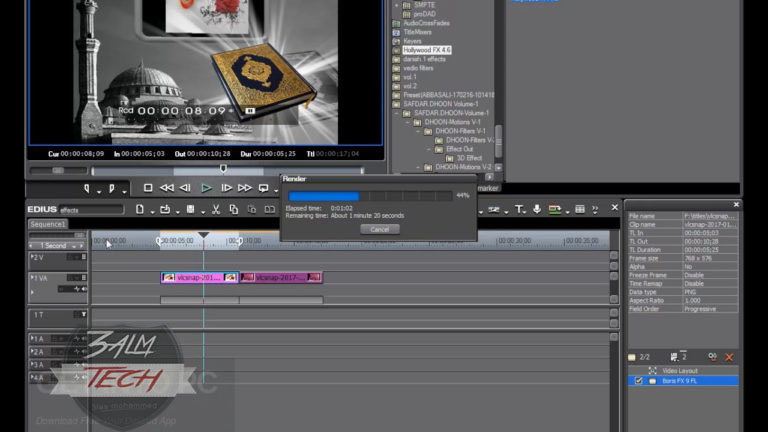This screenshot has width=768, height=432.
Task: Click the effects project name field
Action: [x=91, y=210]
